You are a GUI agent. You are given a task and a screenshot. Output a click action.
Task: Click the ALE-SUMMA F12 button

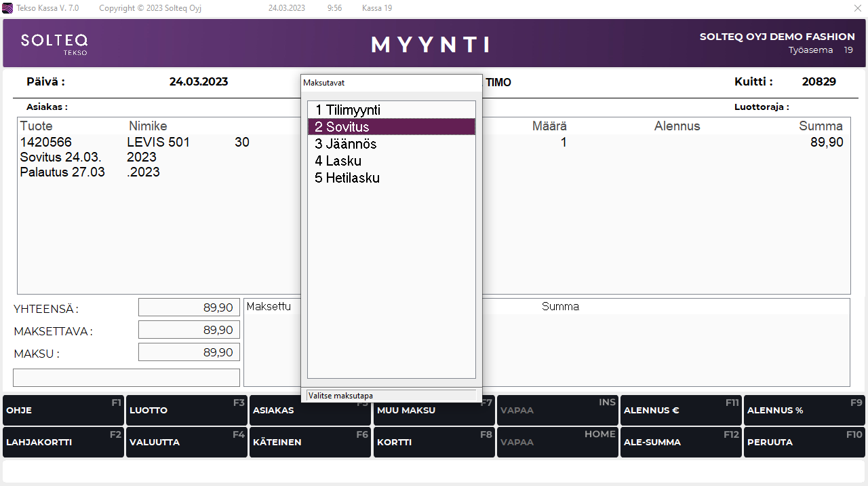point(681,442)
